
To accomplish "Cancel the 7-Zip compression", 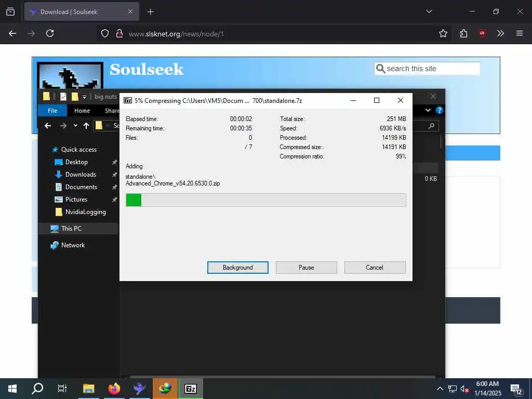I will (x=375, y=268).
